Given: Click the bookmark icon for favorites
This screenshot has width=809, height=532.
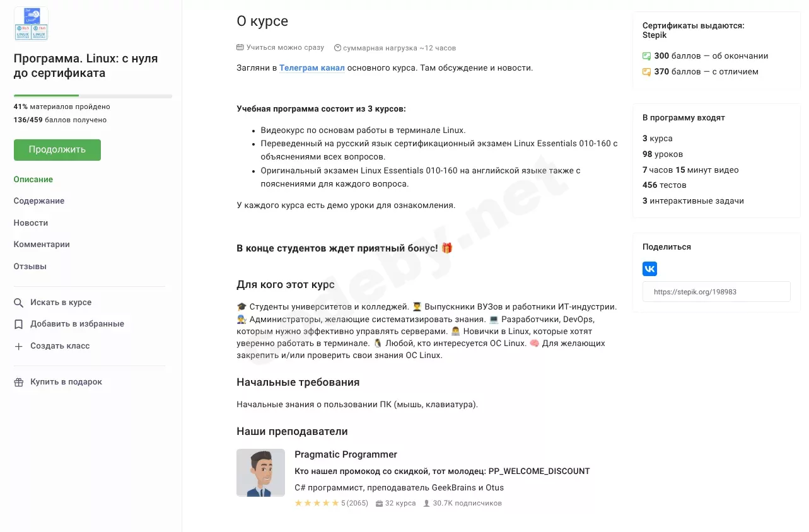Looking at the screenshot, I should 19,324.
